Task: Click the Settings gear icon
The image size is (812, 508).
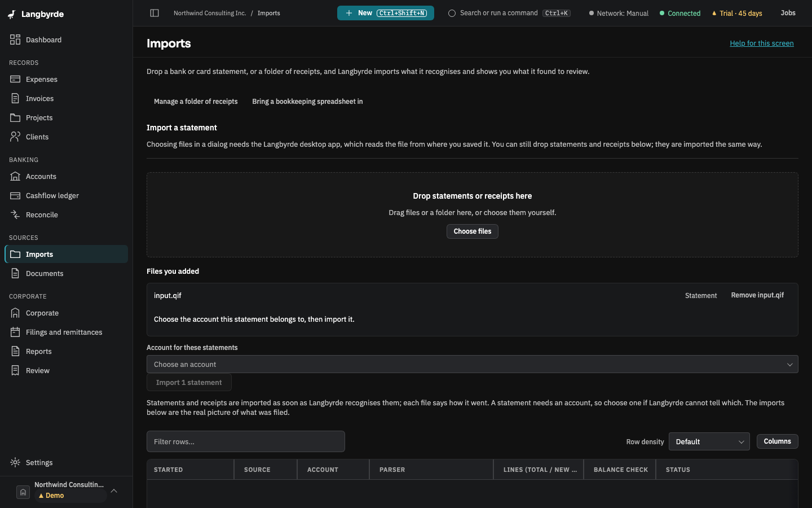Action: click(15, 462)
